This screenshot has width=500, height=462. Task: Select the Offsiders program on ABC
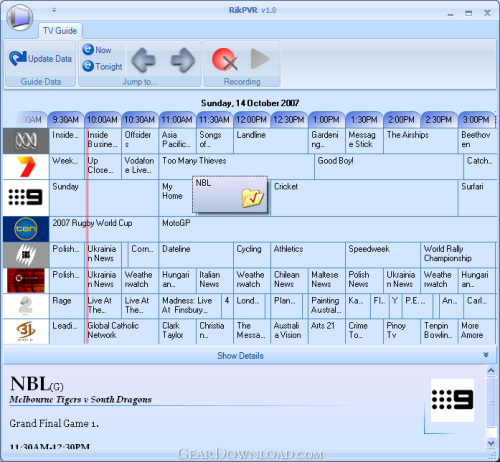pos(140,141)
